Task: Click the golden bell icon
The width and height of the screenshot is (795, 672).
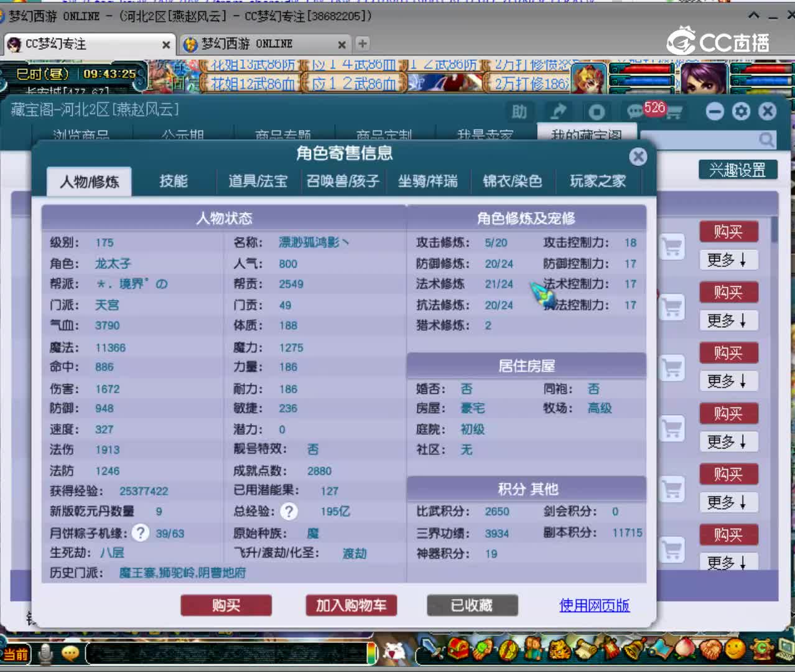Action: 636,649
